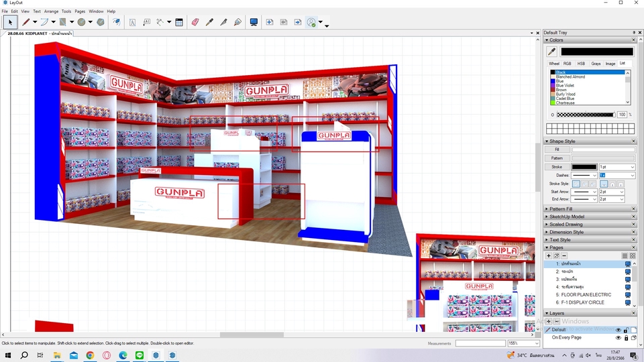Open the Pages menu
The width and height of the screenshot is (644, 362).
tap(80, 11)
